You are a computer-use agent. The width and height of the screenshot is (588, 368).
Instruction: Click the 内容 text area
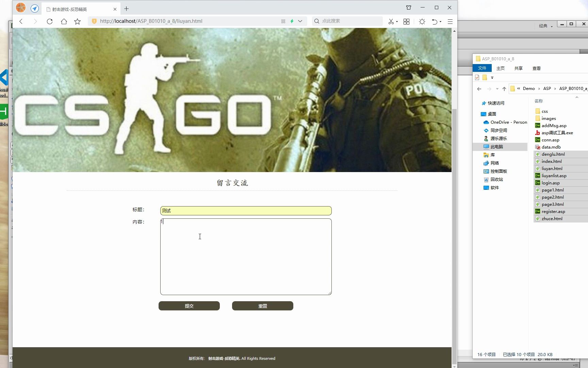click(246, 257)
